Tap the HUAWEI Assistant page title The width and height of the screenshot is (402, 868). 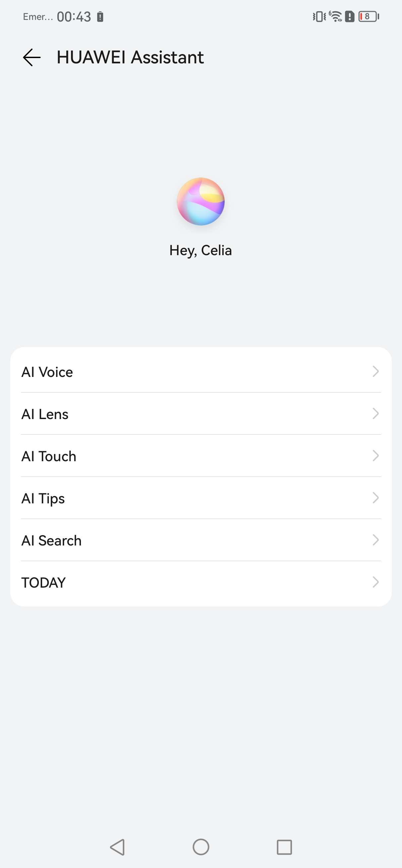130,57
